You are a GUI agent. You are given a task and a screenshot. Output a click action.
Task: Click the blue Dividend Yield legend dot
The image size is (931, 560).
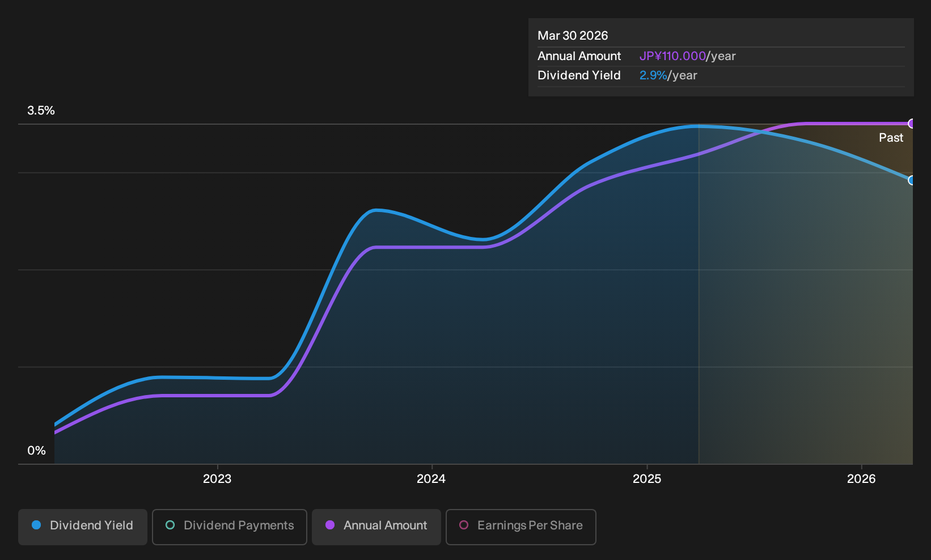(x=36, y=525)
